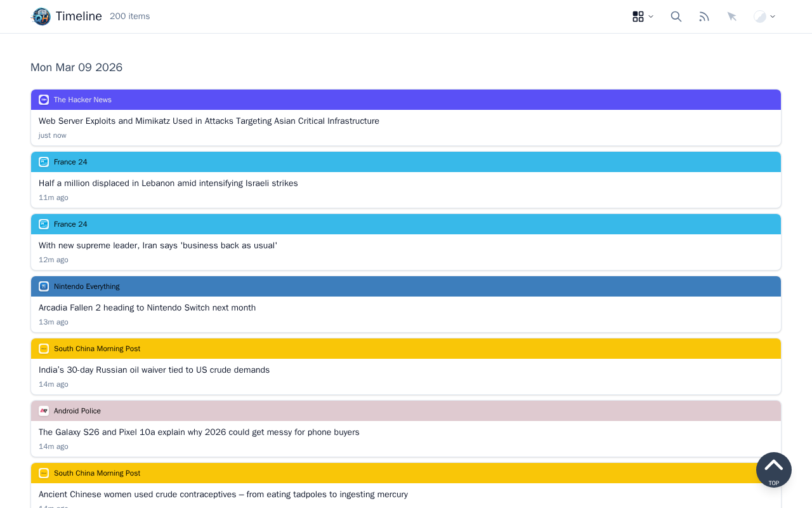812x508 pixels.
Task: Click the app logo beside Timeline
Action: coord(41,17)
